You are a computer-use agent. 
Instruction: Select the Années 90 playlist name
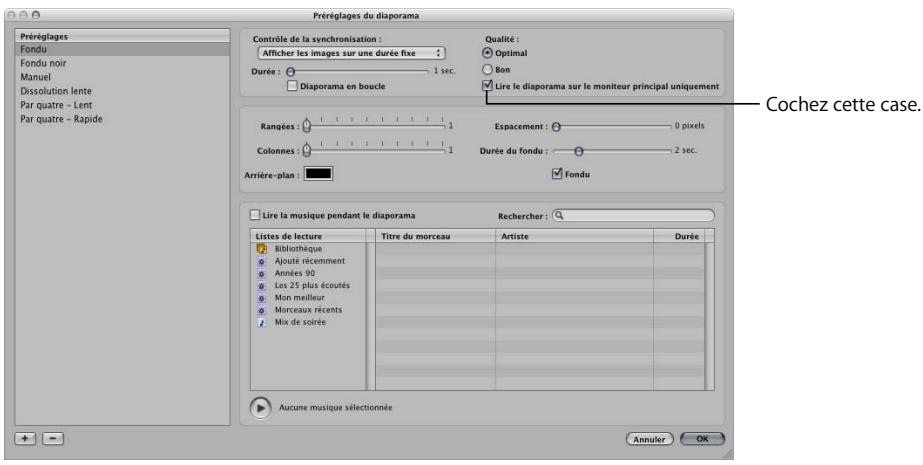[295, 274]
